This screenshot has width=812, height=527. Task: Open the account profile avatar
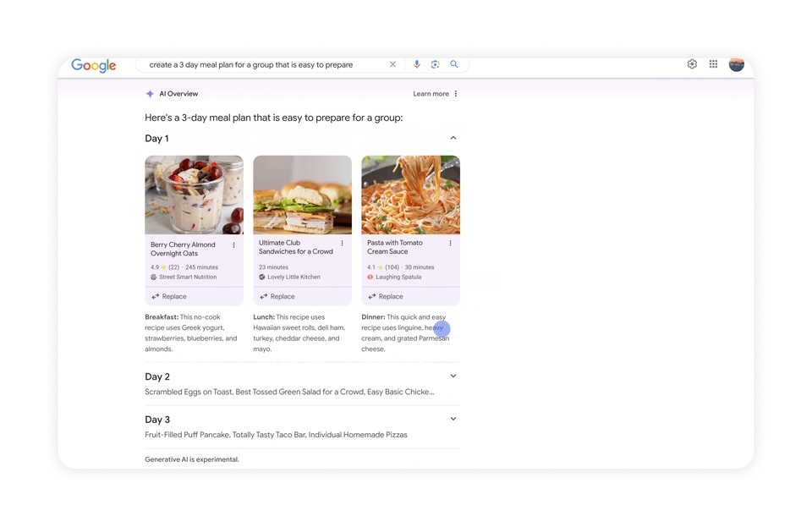click(x=737, y=64)
